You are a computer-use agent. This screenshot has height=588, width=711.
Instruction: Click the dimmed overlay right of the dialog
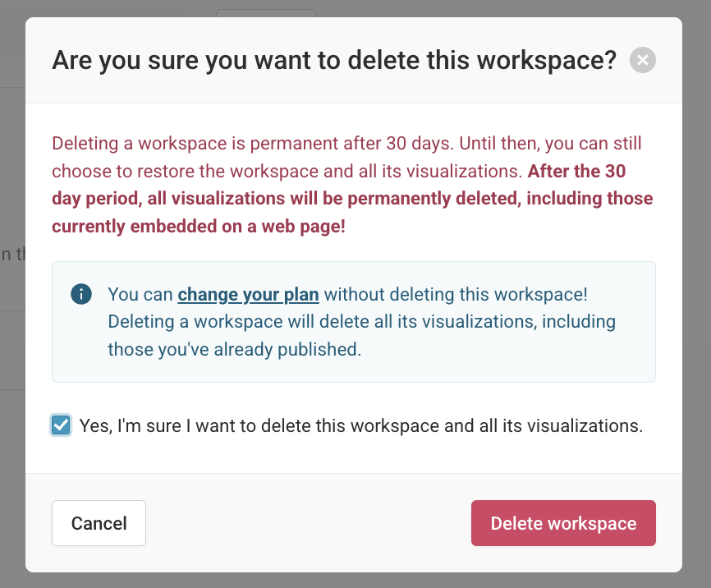click(x=696, y=294)
